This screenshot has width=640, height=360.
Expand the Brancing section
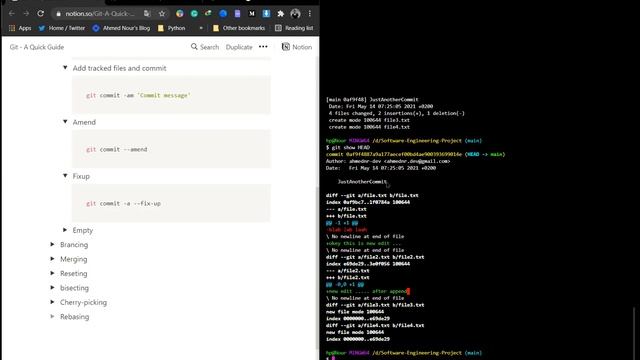click(x=52, y=244)
